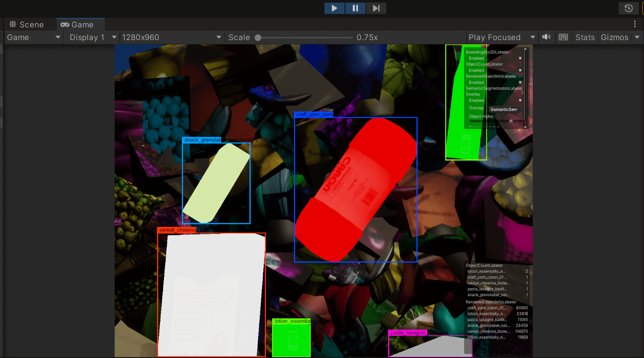Toggle Mute Audio speaker icon
The height and width of the screenshot is (358, 644).
point(546,37)
